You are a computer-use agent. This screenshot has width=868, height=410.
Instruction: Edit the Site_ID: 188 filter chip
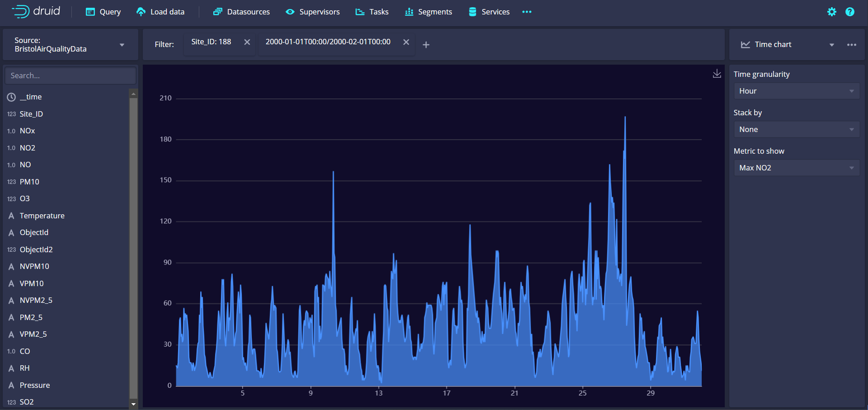(211, 42)
